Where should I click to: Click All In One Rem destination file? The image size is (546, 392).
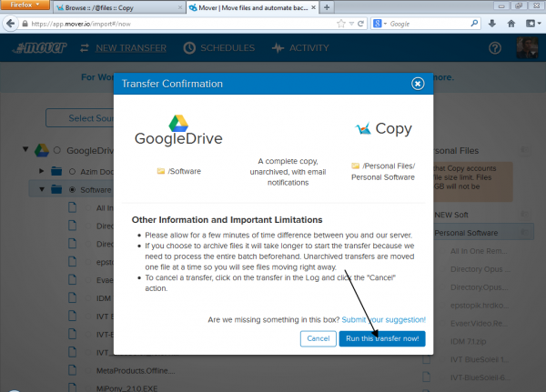479,251
